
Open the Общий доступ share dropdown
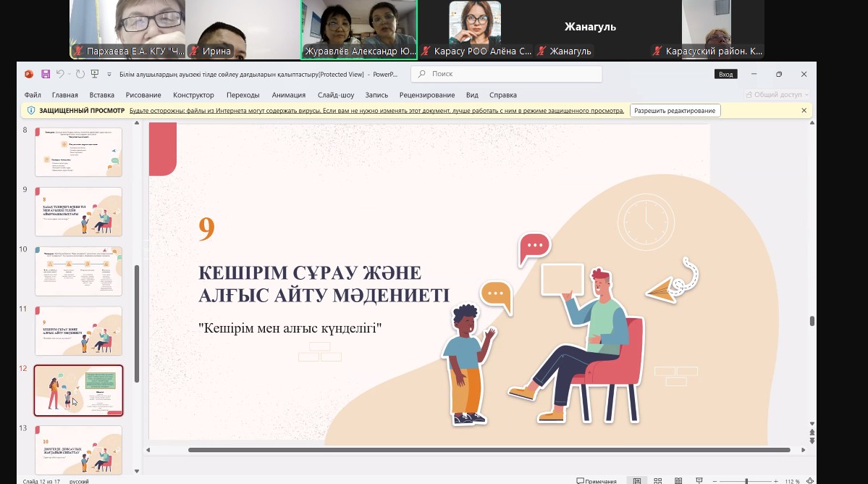777,95
